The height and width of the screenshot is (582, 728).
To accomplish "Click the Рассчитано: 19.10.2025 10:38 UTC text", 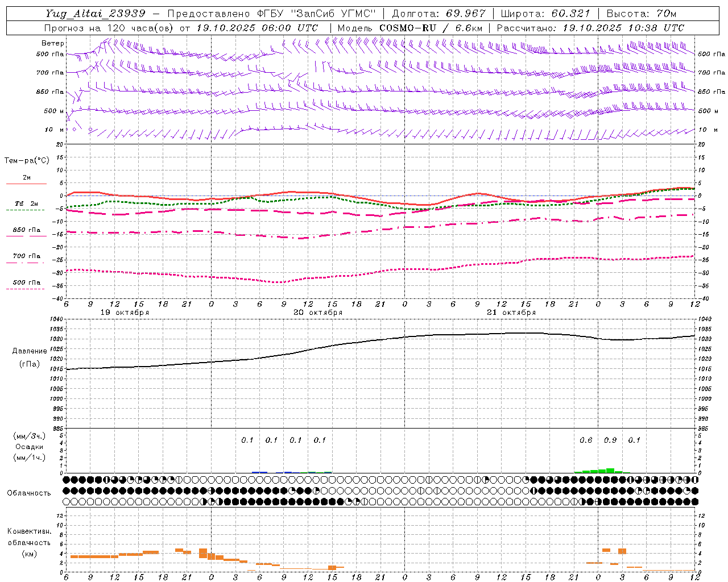I will (590, 28).
